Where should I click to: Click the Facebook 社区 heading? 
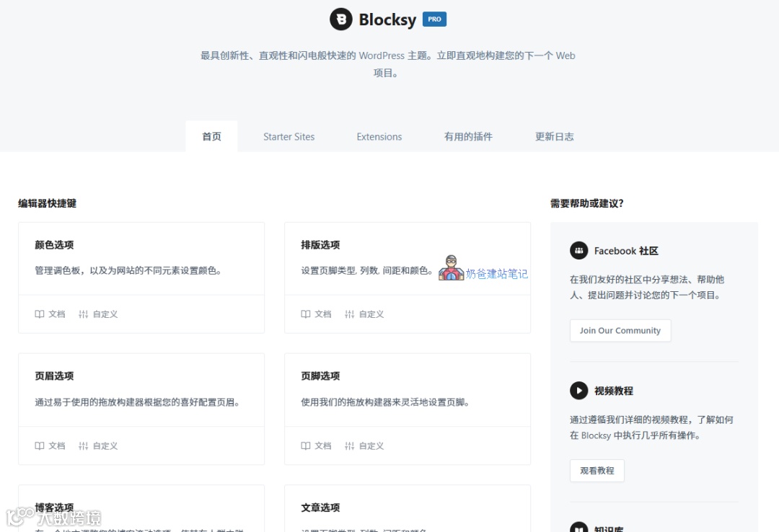click(x=626, y=251)
